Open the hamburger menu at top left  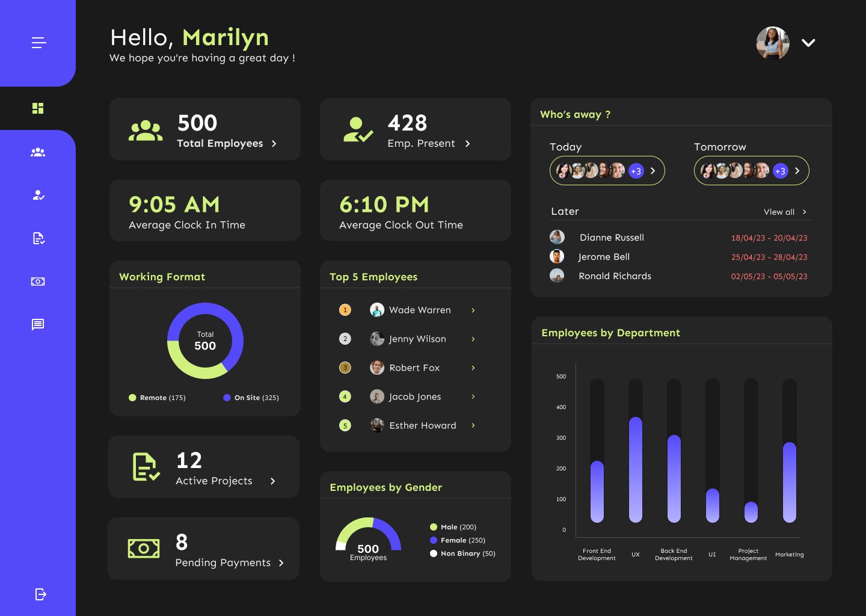38,42
